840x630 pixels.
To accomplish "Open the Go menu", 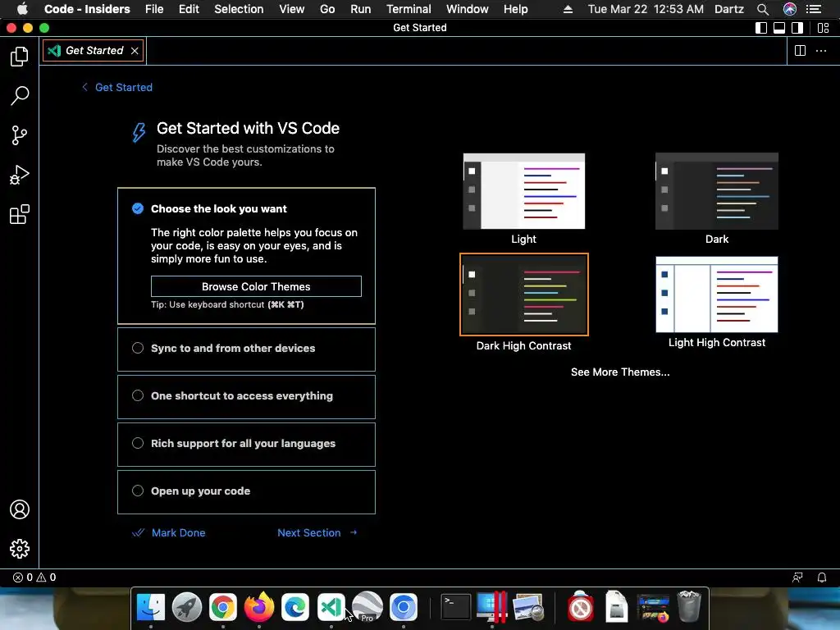I will click(x=326, y=9).
